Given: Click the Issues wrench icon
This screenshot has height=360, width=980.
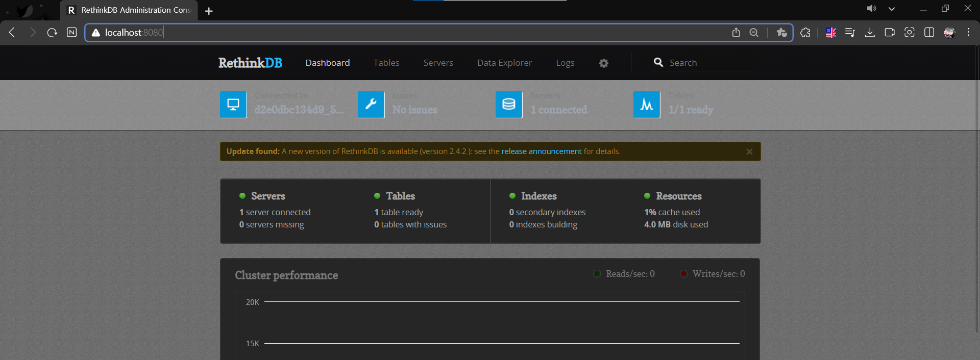Looking at the screenshot, I should point(371,105).
